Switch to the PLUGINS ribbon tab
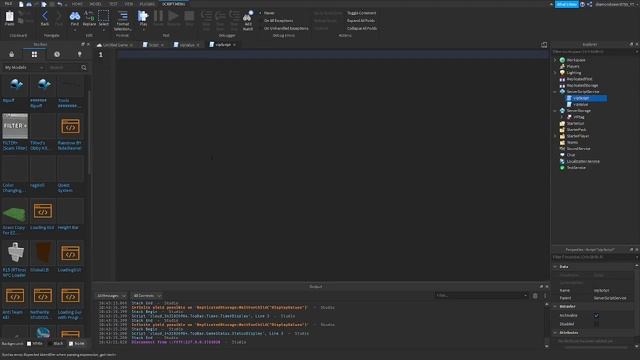 point(147,4)
